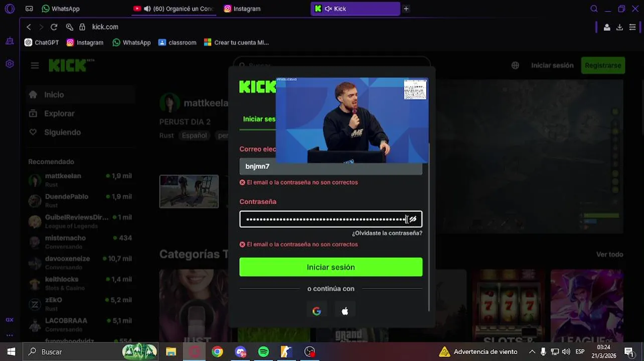Toggle password visibility eye icon
644x361 pixels.
[x=413, y=219]
